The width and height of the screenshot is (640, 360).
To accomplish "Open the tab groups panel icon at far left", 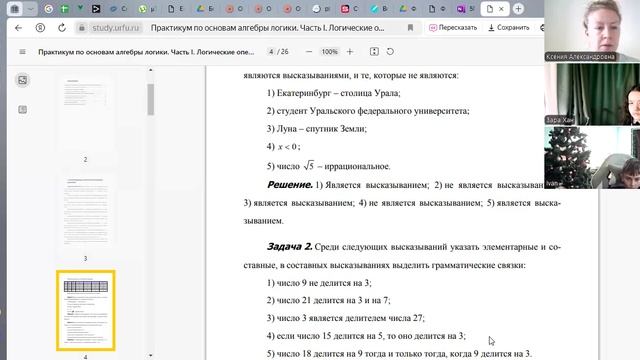I will (x=15, y=9).
